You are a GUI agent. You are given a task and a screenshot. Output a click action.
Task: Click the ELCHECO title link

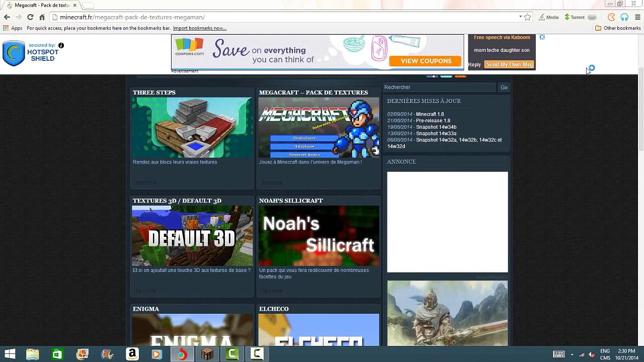274,309
